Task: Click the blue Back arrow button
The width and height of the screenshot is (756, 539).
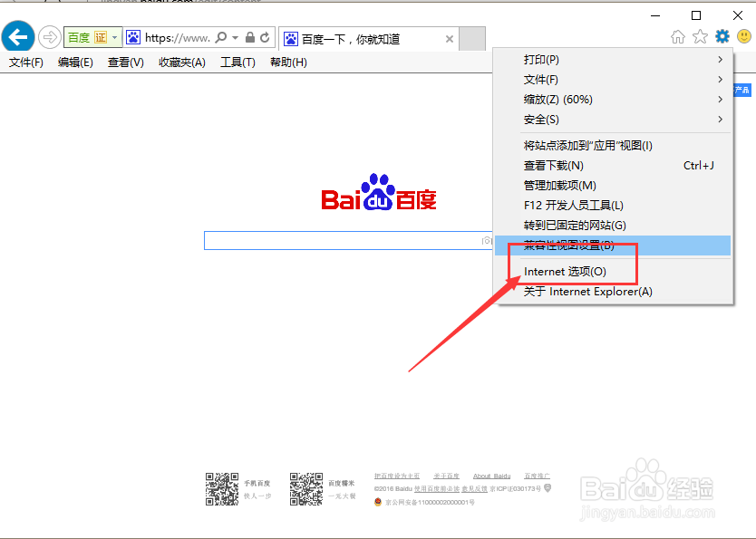Action: pyautogui.click(x=18, y=36)
